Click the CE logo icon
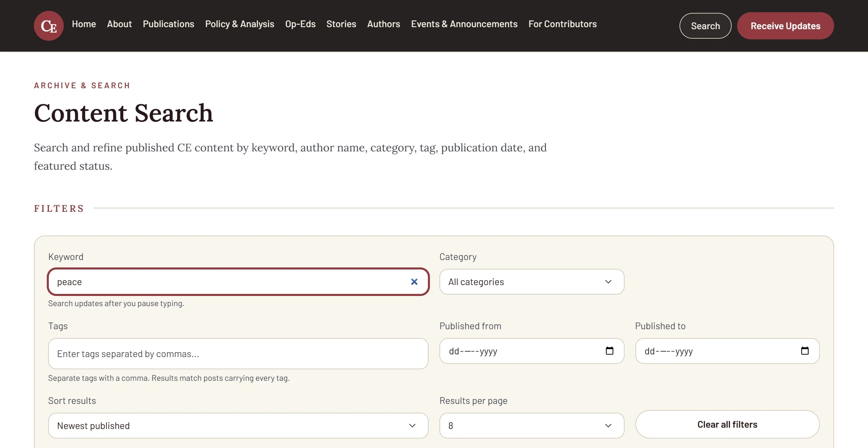The image size is (868, 448). (x=49, y=26)
